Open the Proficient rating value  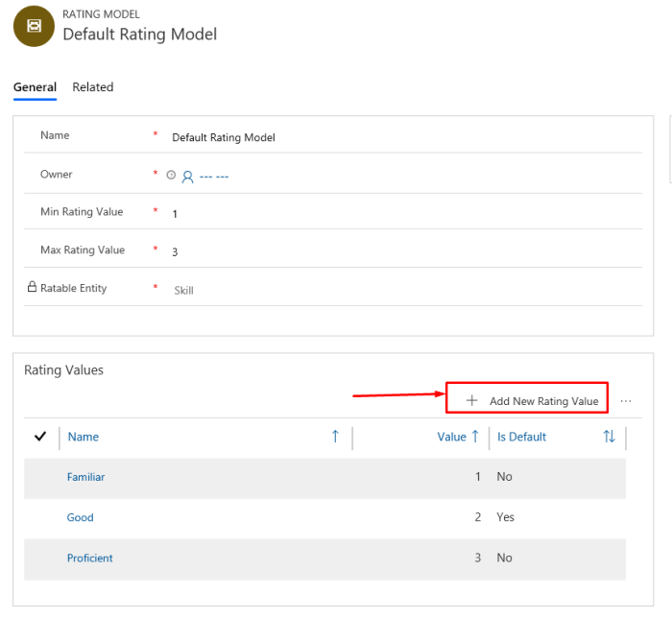(x=89, y=559)
